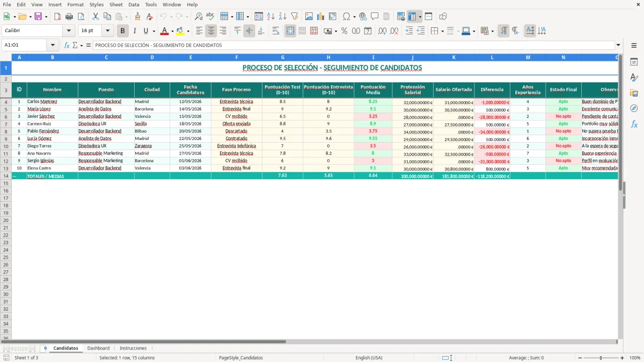Click the Draw Functions shapes icon
Viewport: 644px width, 362px height.
click(443, 17)
